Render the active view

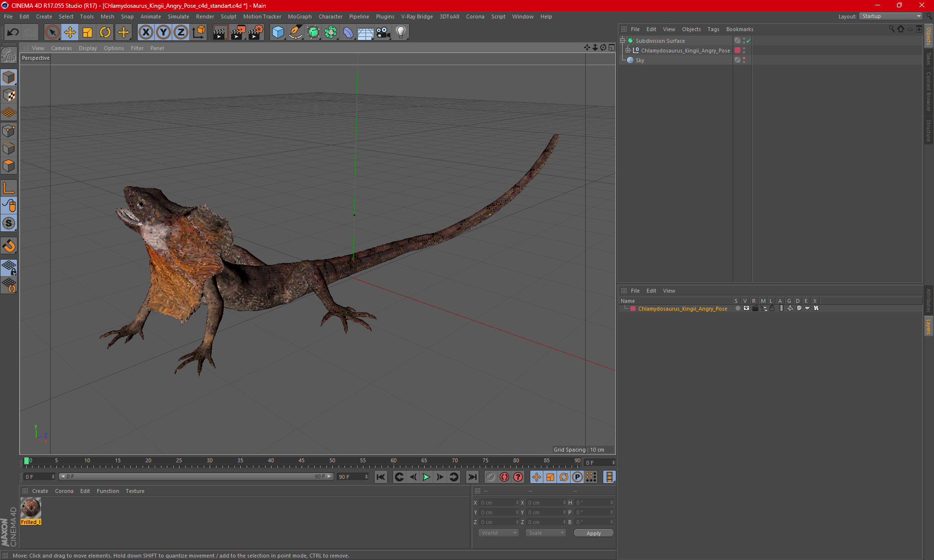(220, 33)
